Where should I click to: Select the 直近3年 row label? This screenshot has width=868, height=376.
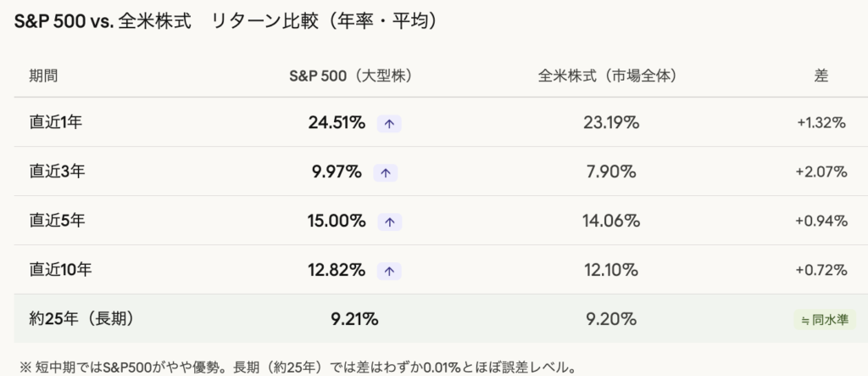tap(56, 171)
